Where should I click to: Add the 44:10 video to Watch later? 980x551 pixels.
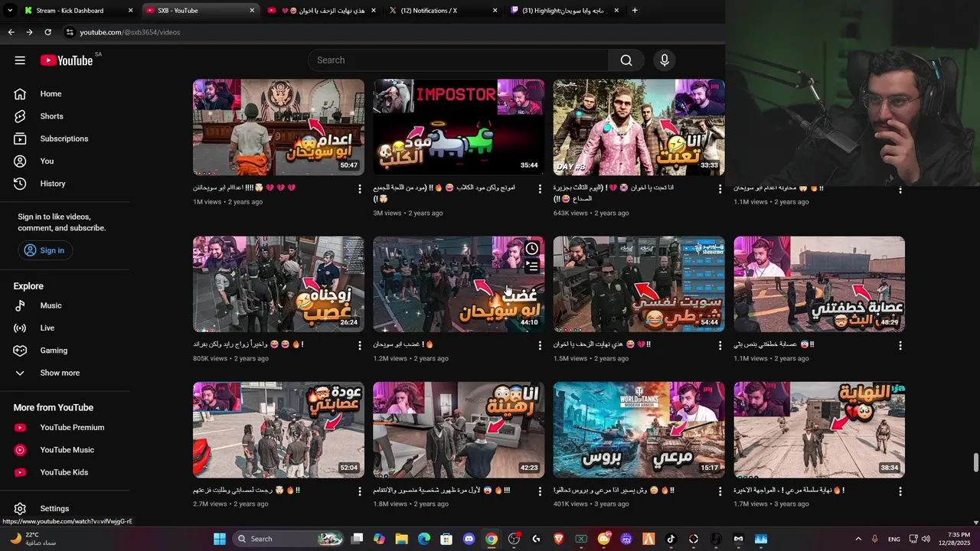point(532,249)
